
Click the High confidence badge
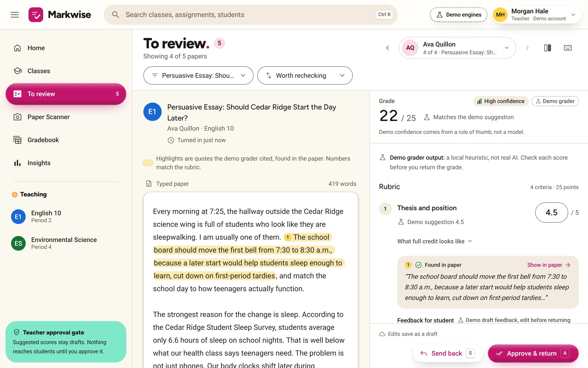pos(500,101)
